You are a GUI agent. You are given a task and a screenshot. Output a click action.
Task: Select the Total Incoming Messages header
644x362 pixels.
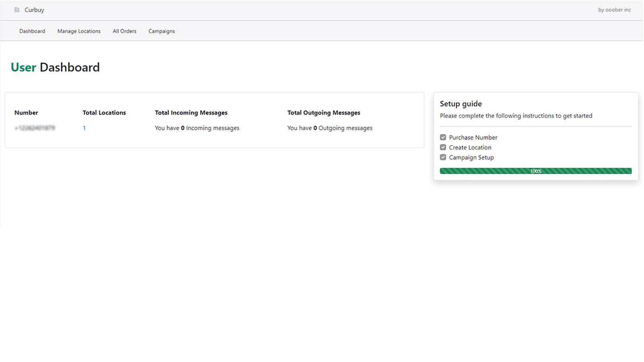tap(191, 113)
